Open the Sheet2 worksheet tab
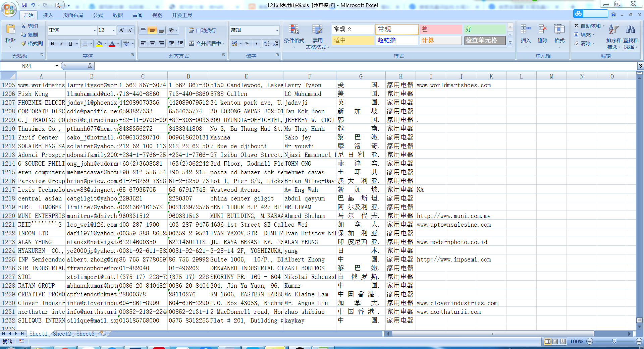The image size is (644, 349). pyautogui.click(x=62, y=334)
